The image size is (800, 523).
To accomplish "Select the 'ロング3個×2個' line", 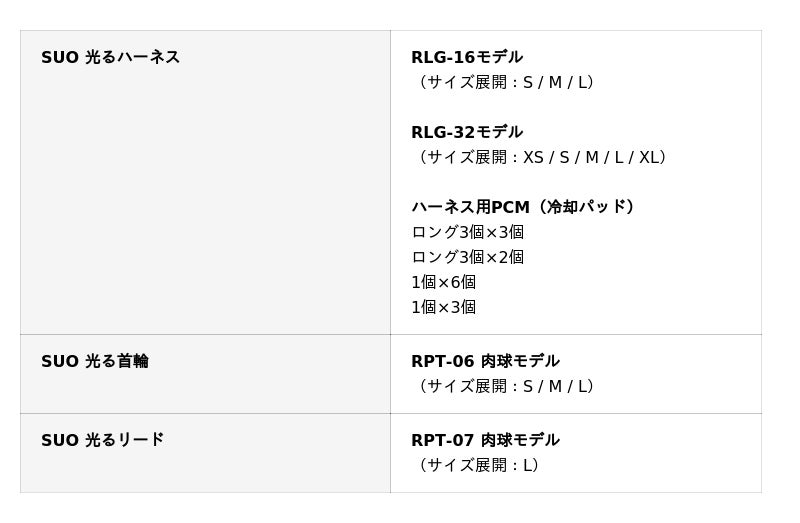I will (467, 257).
